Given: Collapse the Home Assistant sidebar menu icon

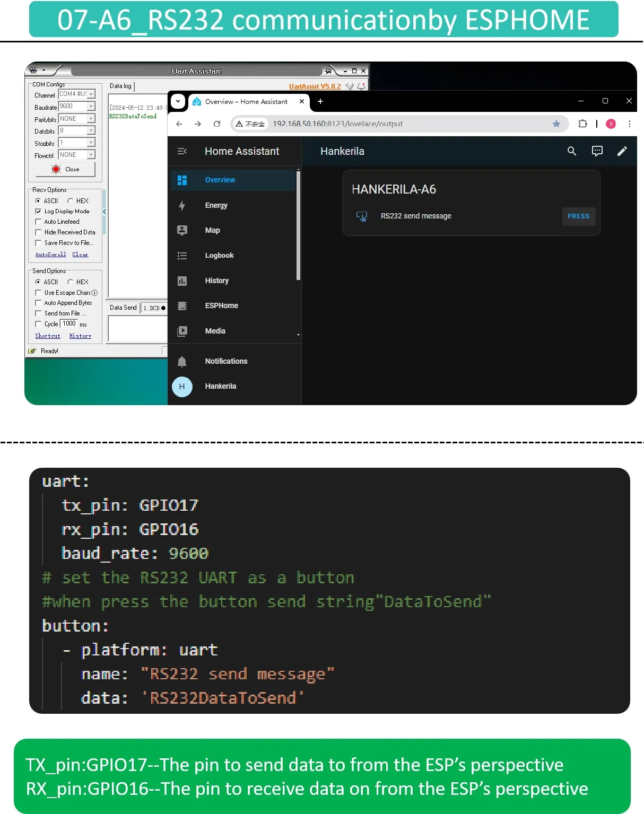Looking at the screenshot, I should [x=182, y=151].
